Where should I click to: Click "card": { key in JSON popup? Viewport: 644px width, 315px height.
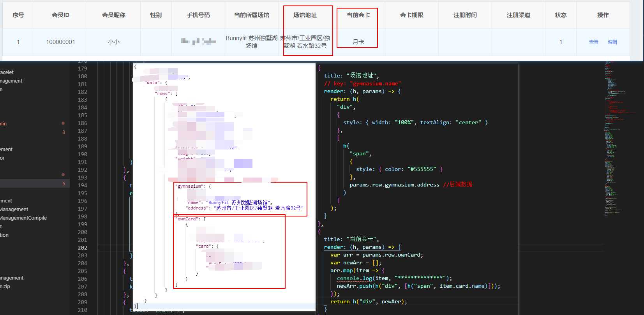207,246
